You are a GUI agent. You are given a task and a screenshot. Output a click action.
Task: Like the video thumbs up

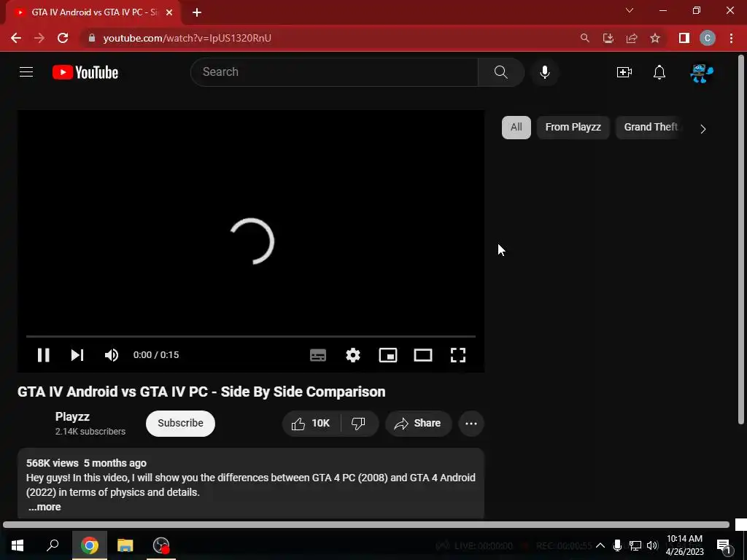[x=311, y=424]
